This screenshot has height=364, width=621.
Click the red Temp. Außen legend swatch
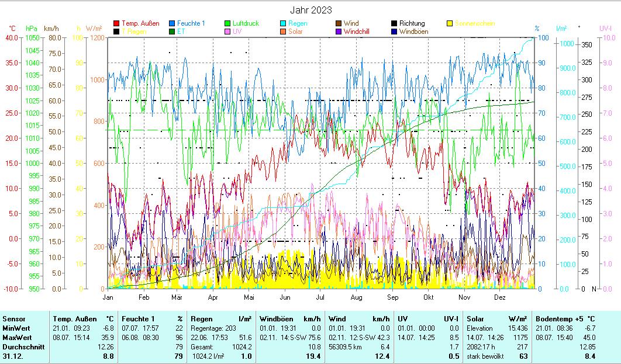(x=116, y=24)
